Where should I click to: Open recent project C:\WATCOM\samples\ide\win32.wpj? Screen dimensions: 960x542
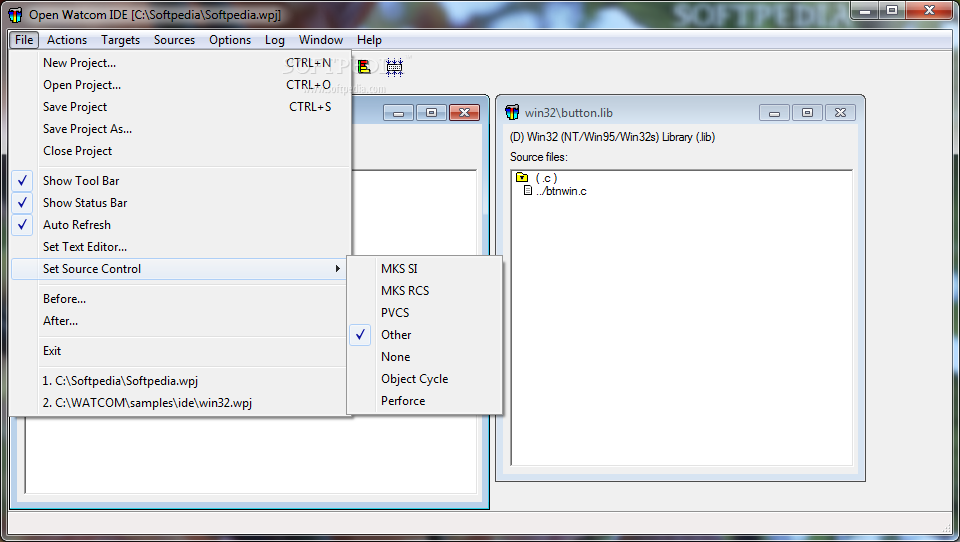pos(181,403)
